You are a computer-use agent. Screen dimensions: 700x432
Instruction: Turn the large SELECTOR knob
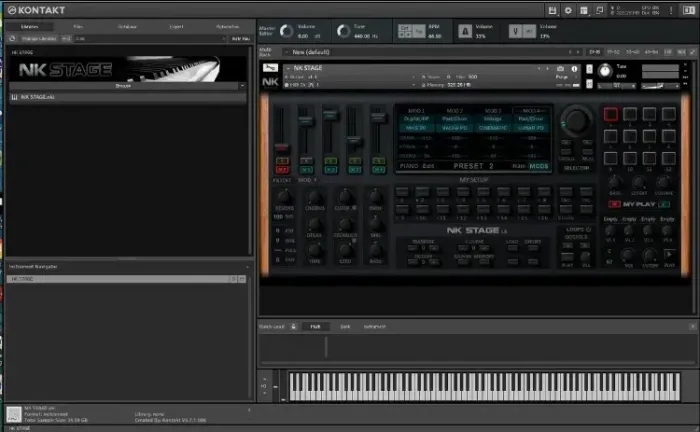[x=576, y=120]
